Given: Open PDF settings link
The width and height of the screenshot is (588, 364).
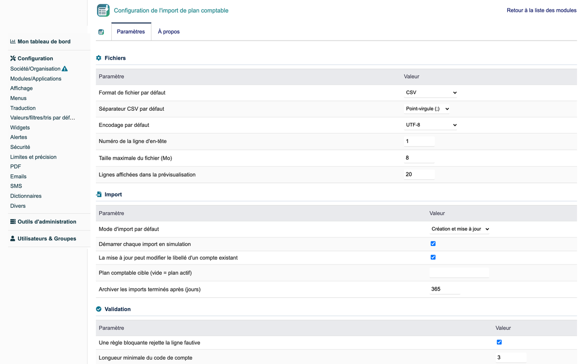Looking at the screenshot, I should (16, 167).
